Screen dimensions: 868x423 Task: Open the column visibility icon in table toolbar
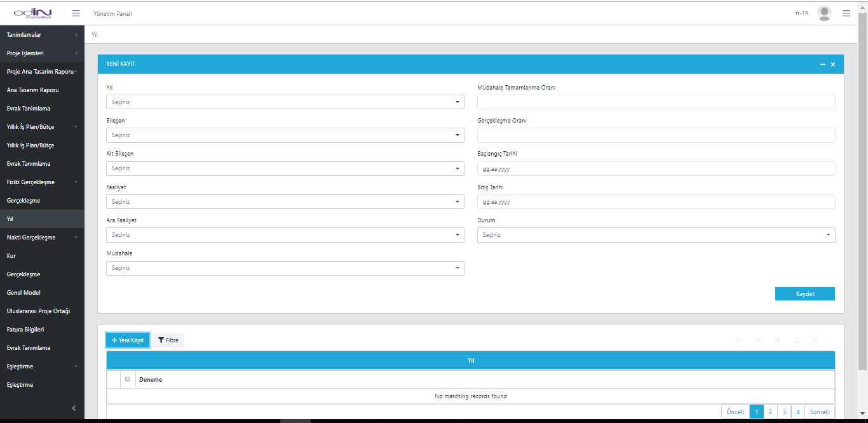point(817,340)
